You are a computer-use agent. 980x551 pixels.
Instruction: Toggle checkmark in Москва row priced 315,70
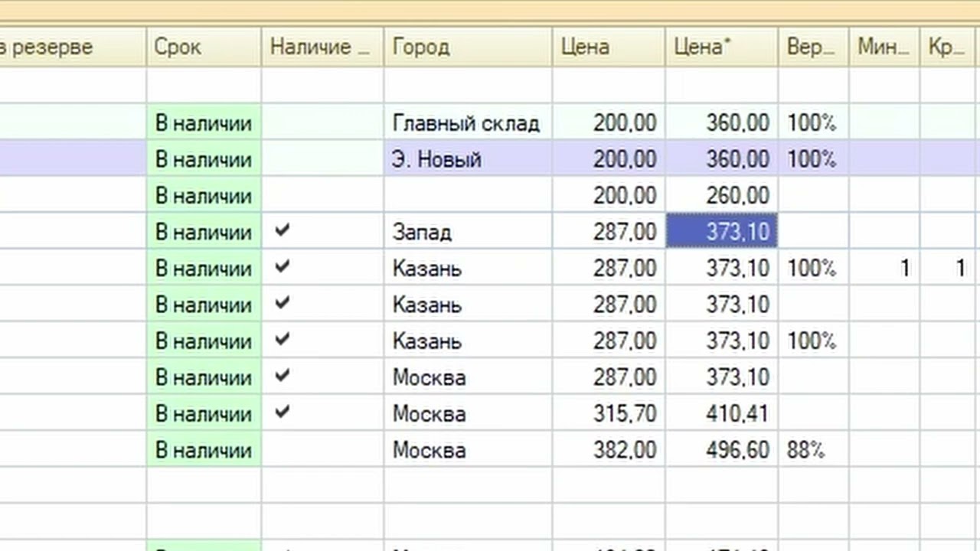click(283, 412)
